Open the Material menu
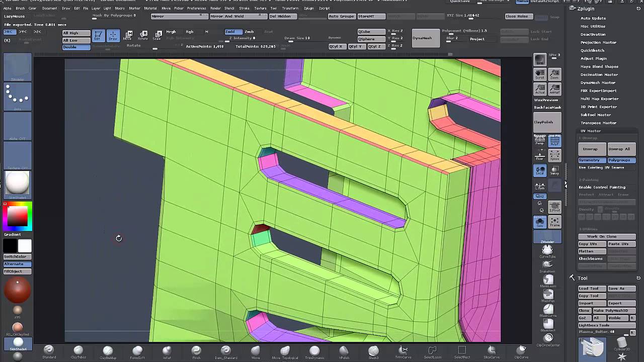This screenshot has height=362, width=644. point(150,9)
